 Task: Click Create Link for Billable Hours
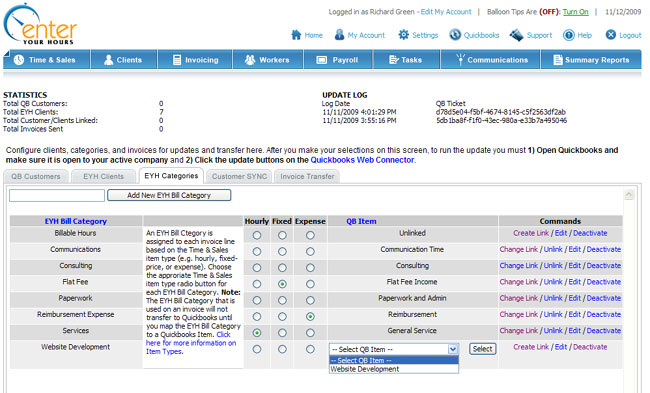531,233
